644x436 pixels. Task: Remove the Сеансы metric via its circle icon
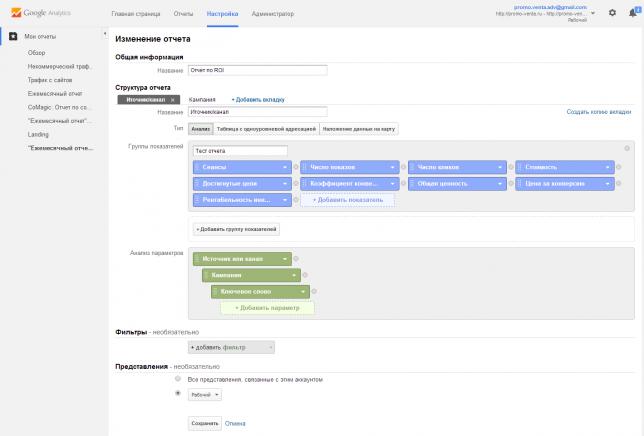tap(295, 167)
